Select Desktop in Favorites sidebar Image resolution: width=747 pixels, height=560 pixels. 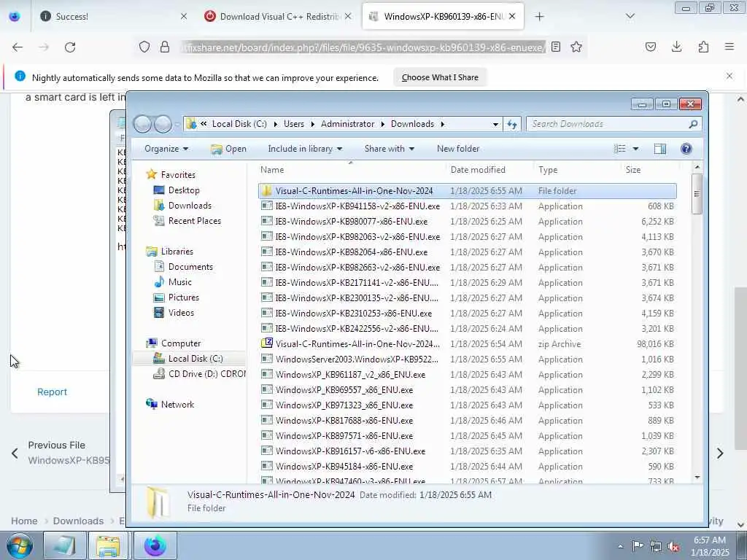tap(184, 190)
